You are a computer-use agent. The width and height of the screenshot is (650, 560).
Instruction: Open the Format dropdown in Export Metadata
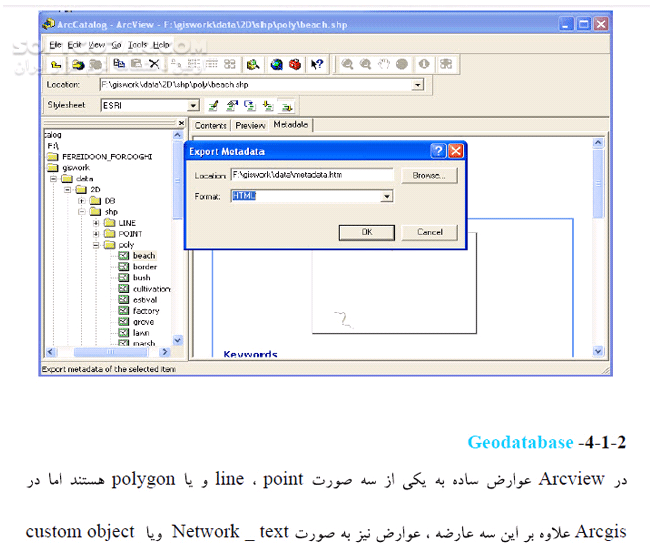[386, 197]
